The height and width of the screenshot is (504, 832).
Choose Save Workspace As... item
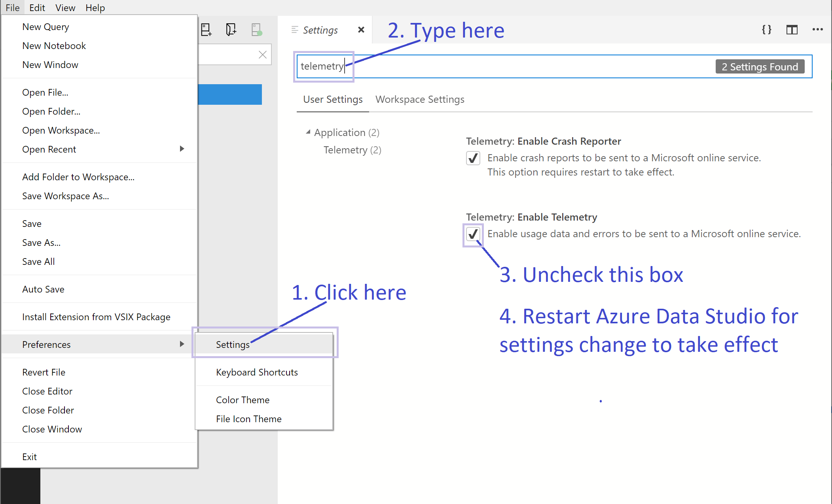99,196
